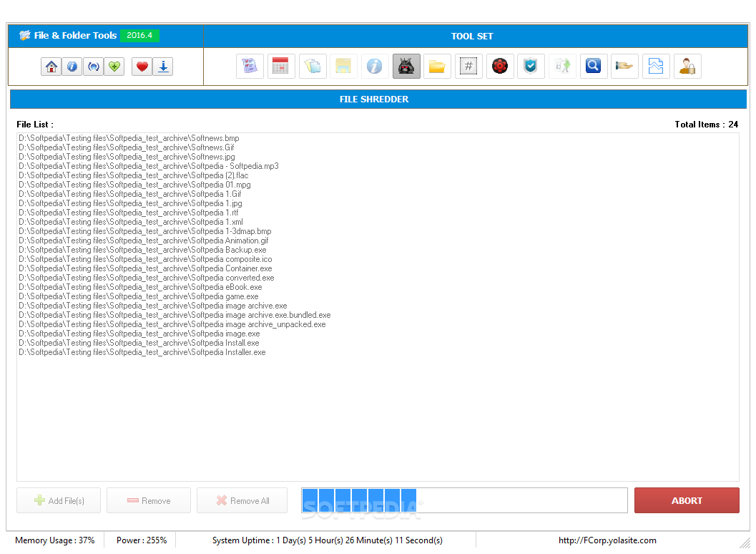
Task: Click the Remove All button
Action: (242, 500)
